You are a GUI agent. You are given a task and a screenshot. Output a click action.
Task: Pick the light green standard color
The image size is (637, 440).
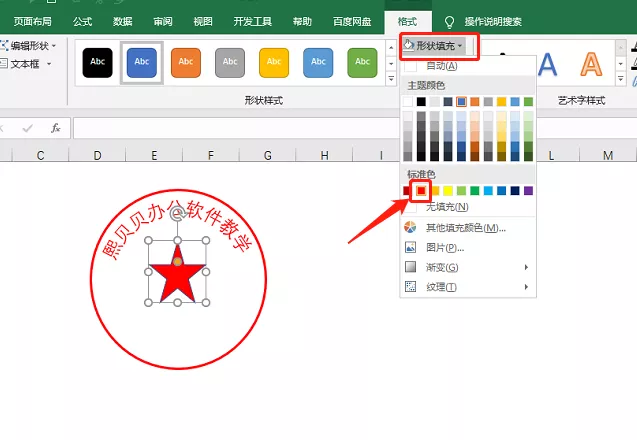[461, 191]
